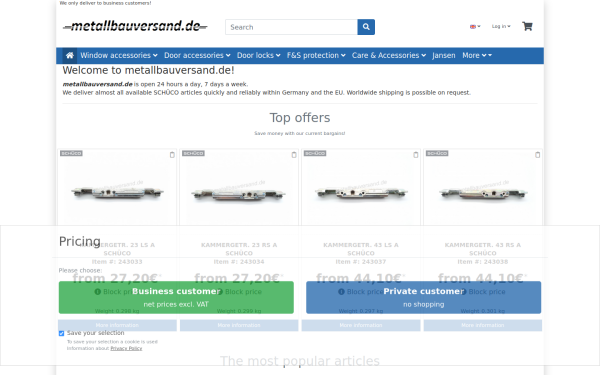Image resolution: width=600 pixels, height=375 pixels.
Task: Click SCHÜCO brand badge on first product card
Action: click(x=71, y=153)
